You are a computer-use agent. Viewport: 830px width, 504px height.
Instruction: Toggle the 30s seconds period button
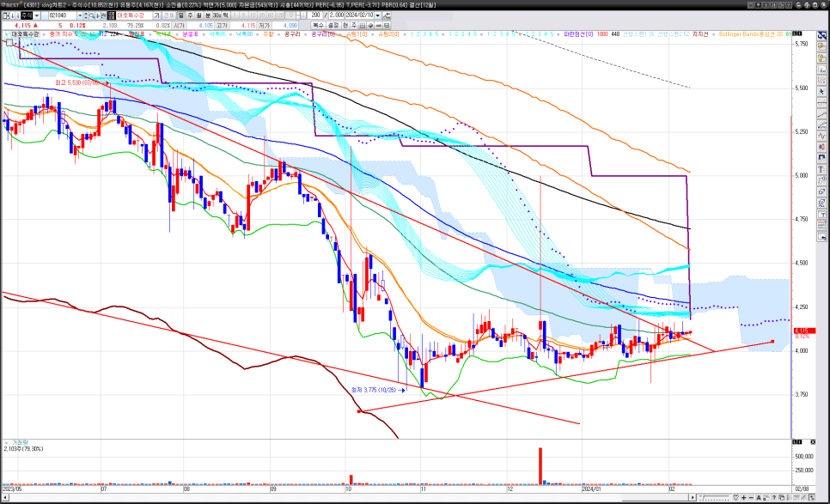click(x=217, y=15)
